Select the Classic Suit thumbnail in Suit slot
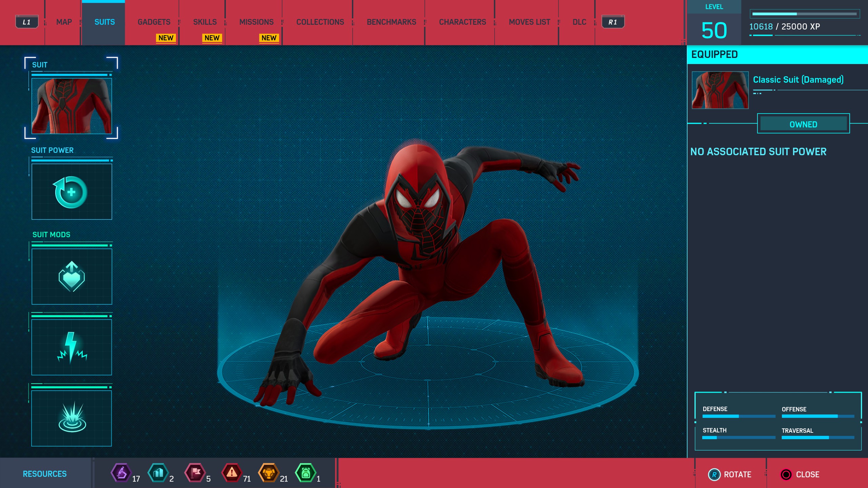 pos(72,106)
